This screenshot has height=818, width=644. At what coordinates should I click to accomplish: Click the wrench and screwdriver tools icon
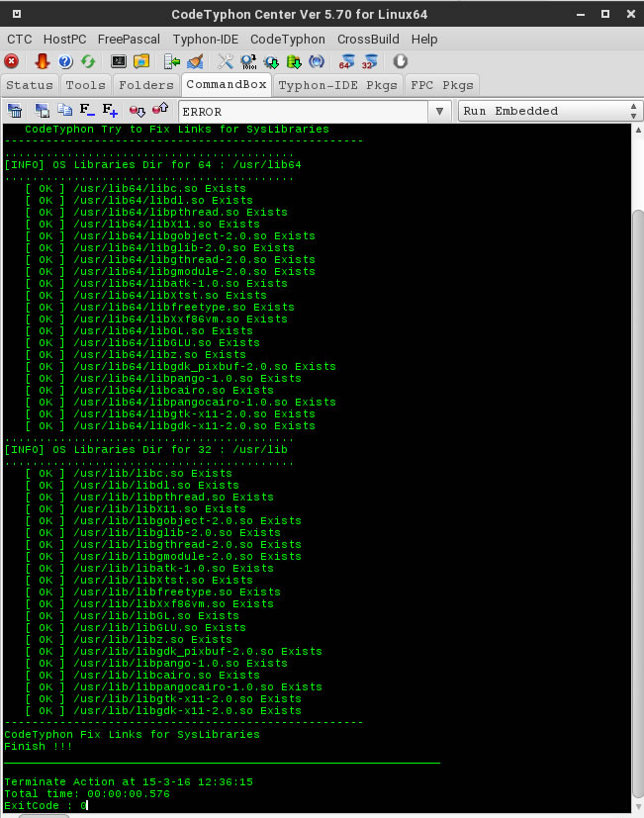point(226,61)
